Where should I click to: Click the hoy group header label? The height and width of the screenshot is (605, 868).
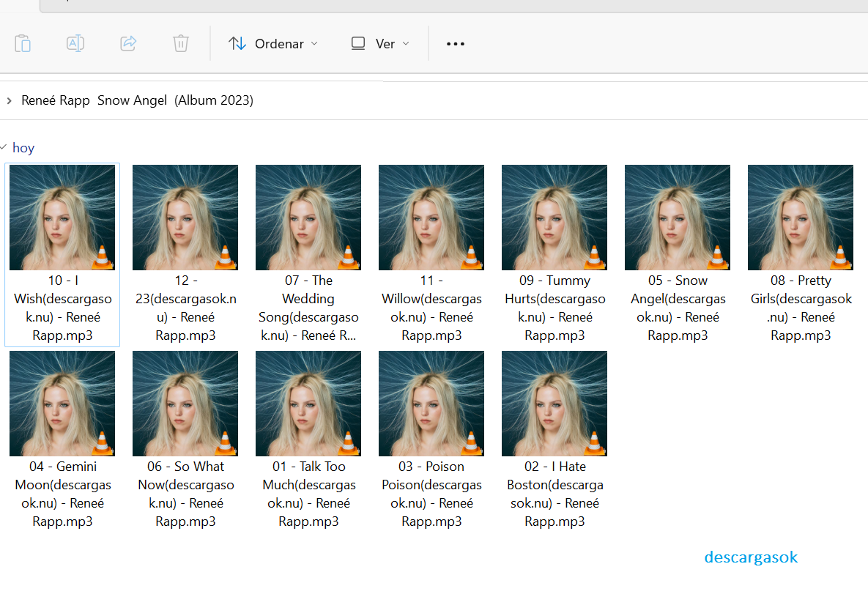23,148
